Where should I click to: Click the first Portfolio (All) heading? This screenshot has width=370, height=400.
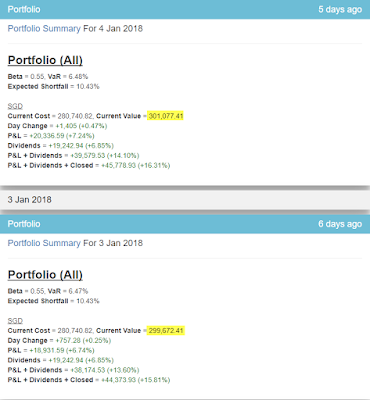pos(45,60)
